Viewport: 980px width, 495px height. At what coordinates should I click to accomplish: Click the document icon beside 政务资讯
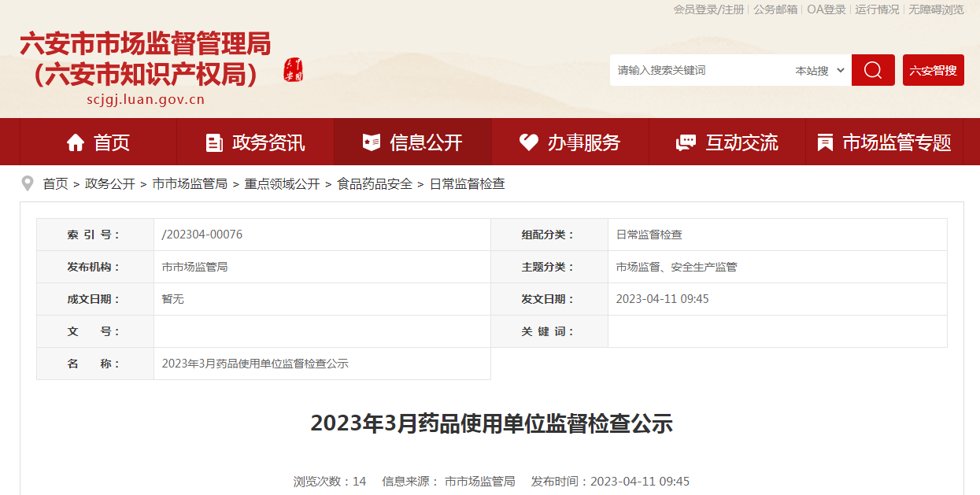(x=214, y=142)
